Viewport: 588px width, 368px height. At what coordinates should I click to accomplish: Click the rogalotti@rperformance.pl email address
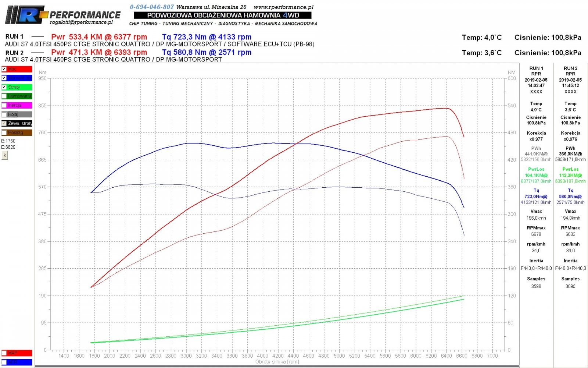(81, 22)
